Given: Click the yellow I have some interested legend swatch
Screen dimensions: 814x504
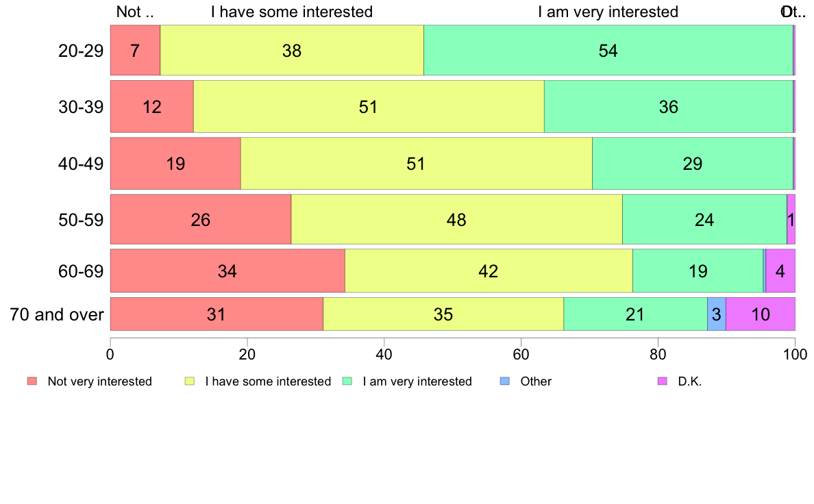Looking at the screenshot, I should pos(190,381).
